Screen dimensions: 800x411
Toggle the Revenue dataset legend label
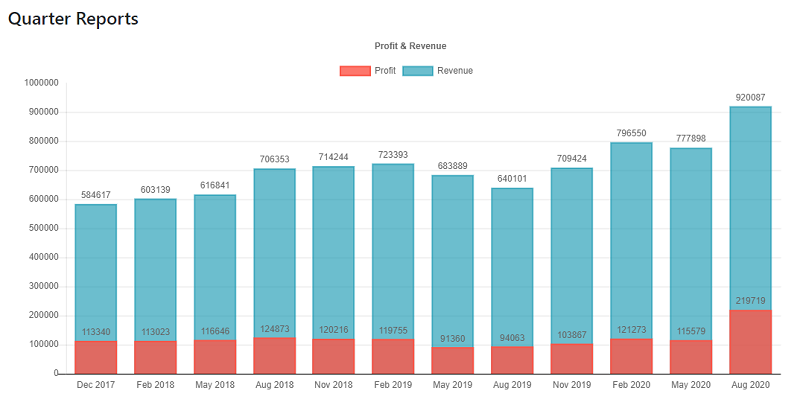455,71
